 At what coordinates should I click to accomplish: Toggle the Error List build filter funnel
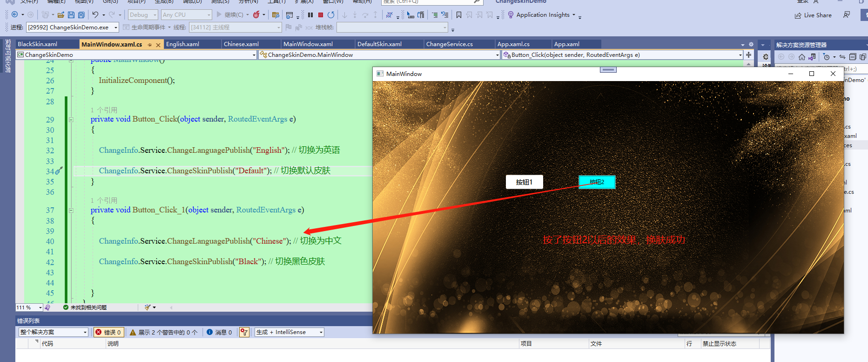pyautogui.click(x=244, y=332)
